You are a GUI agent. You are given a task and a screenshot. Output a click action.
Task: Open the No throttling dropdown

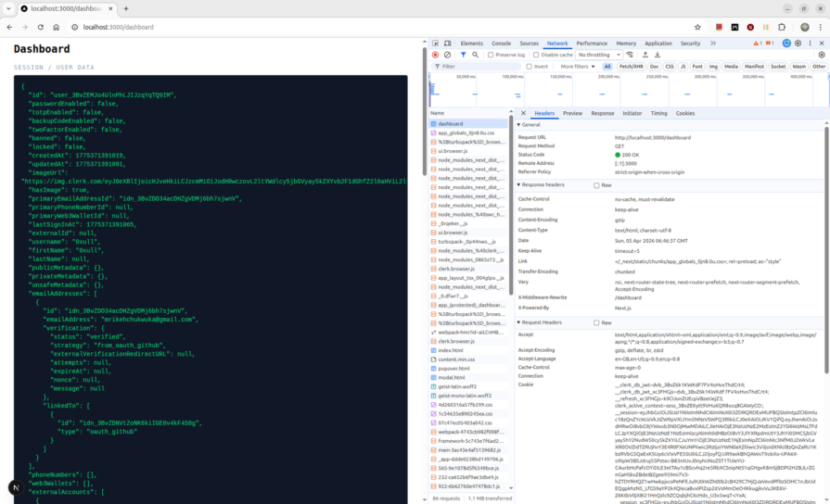[599, 55]
